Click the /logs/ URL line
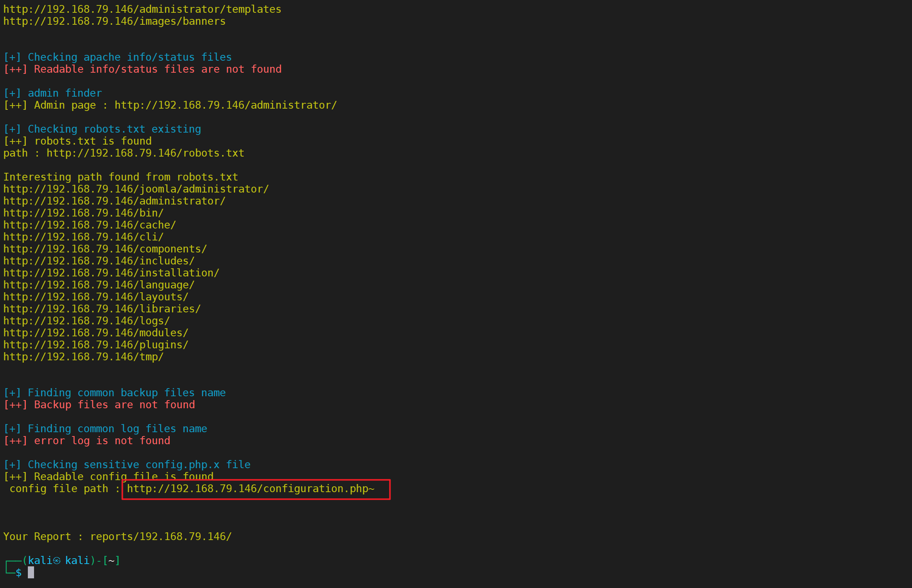 pos(87,321)
